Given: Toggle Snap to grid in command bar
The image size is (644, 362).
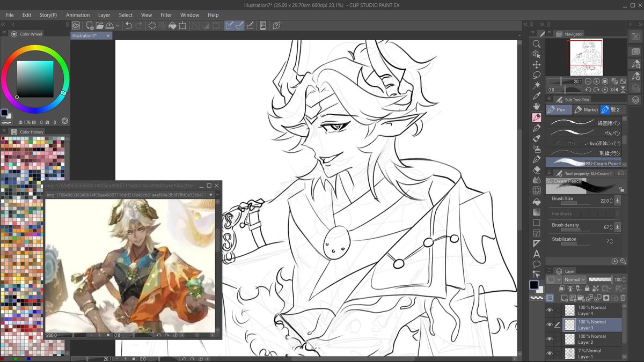Looking at the screenshot, I should (x=250, y=25).
